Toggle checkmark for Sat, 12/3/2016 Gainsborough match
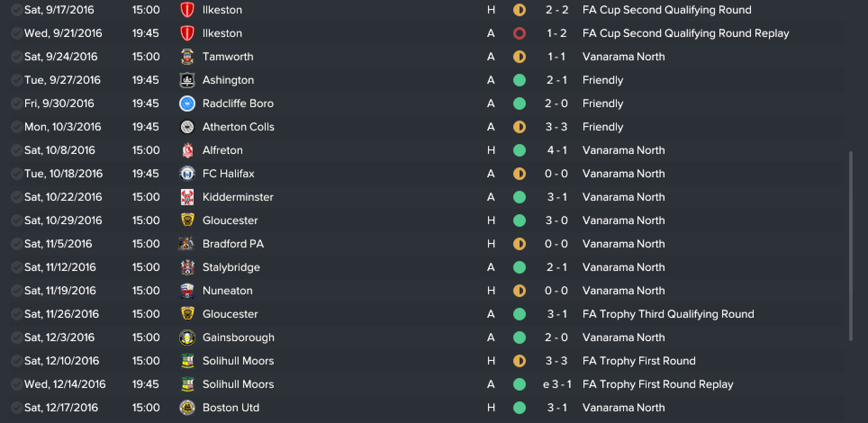868x423 pixels. [x=17, y=337]
